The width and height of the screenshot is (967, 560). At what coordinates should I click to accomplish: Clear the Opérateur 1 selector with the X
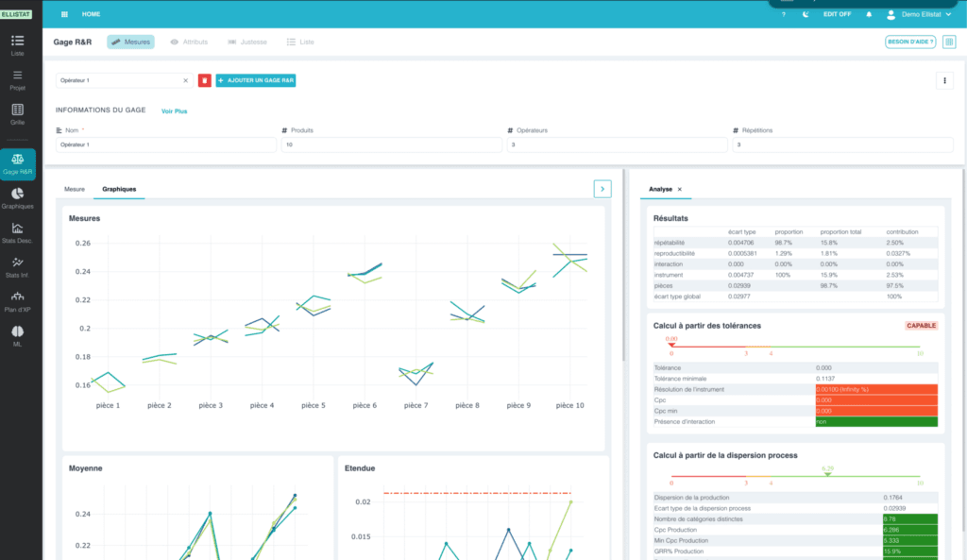(186, 80)
